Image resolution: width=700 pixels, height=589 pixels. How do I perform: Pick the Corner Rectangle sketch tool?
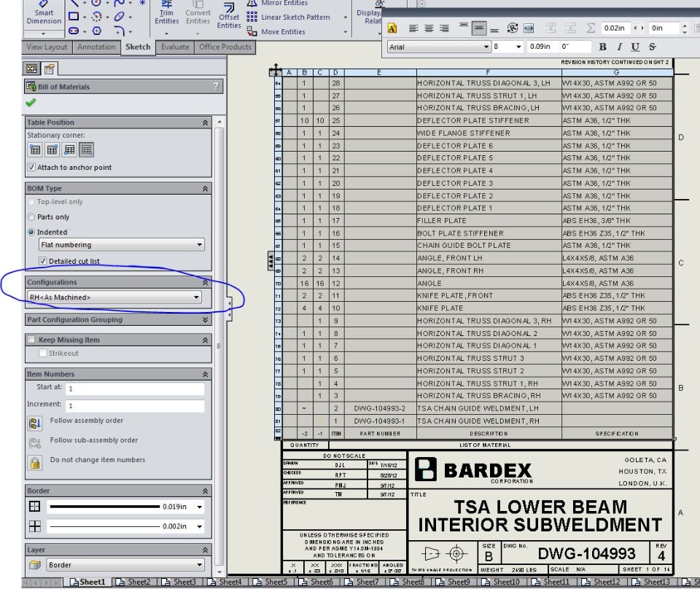coord(74,17)
